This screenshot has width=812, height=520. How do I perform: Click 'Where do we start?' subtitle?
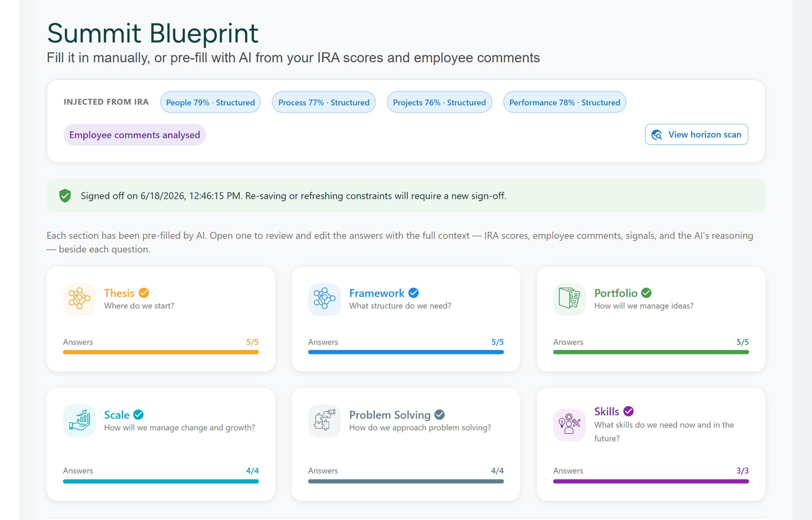click(x=139, y=306)
